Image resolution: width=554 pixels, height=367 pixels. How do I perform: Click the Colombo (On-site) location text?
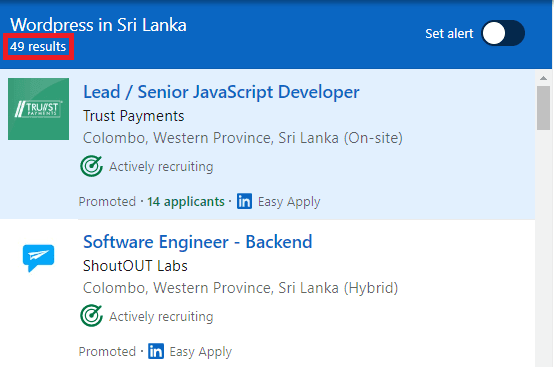[x=243, y=138]
